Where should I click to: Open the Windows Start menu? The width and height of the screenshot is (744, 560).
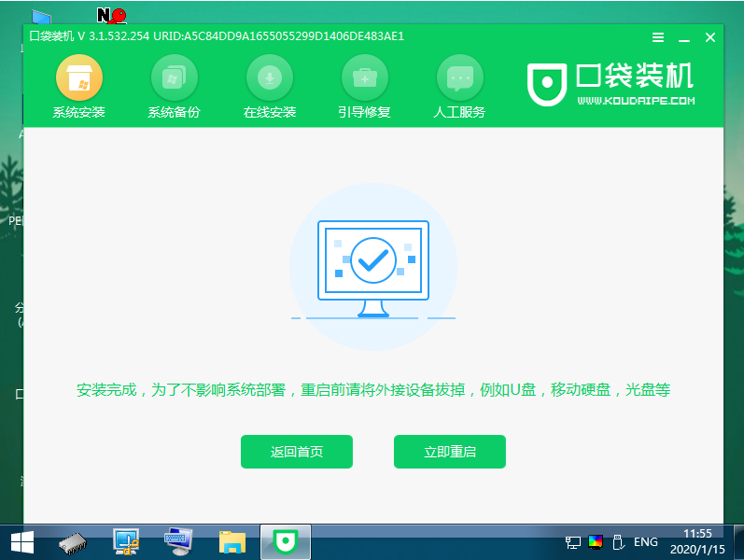coord(22,541)
